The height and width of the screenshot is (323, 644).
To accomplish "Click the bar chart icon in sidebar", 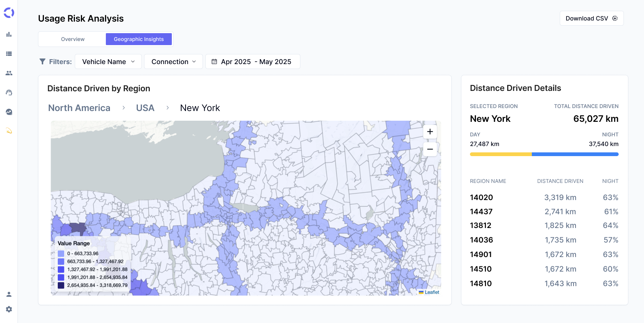I will click(x=9, y=35).
